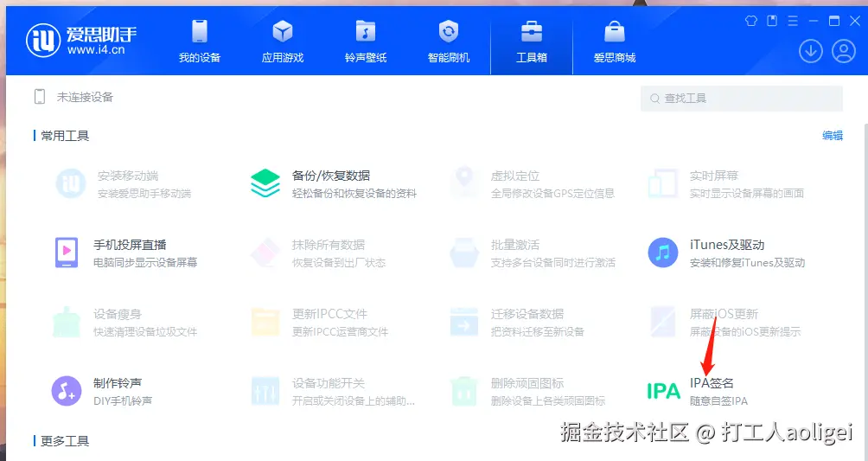Click the 未连接设备 status text

click(85, 97)
